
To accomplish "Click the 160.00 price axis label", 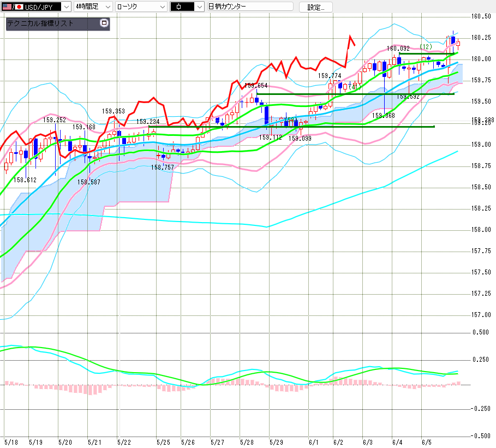I will click(x=481, y=59).
